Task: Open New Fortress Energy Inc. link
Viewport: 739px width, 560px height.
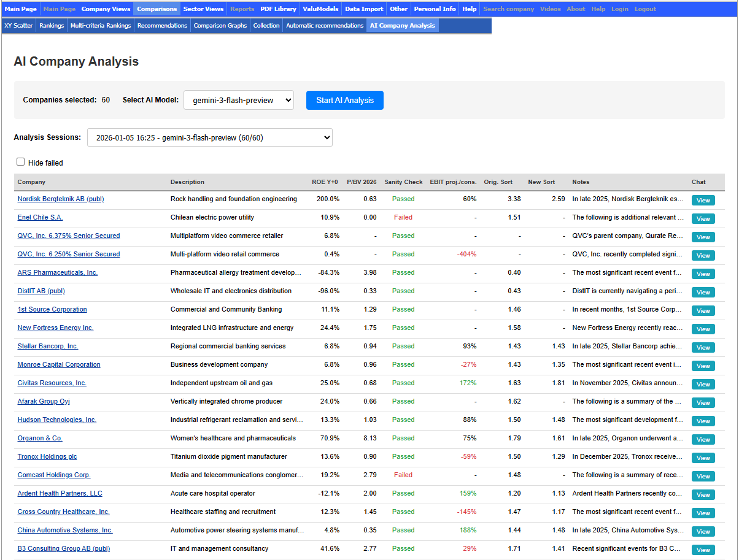Action: (x=55, y=328)
